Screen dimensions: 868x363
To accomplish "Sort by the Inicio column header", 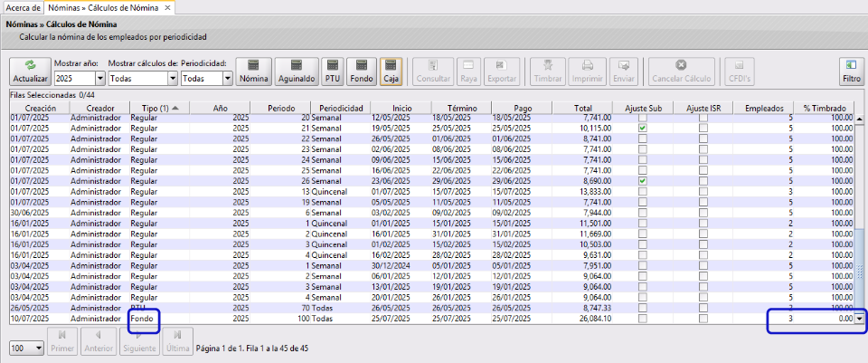I will [x=401, y=108].
